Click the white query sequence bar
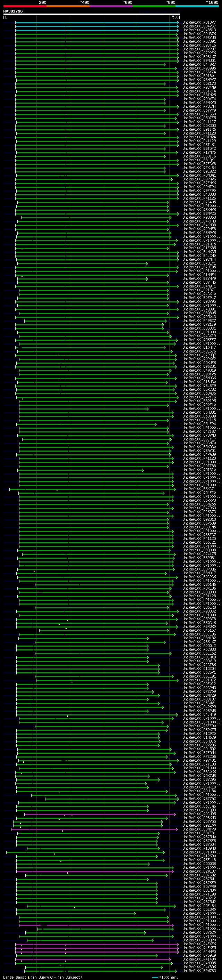This screenshot has width=222, height=980. 92,15
